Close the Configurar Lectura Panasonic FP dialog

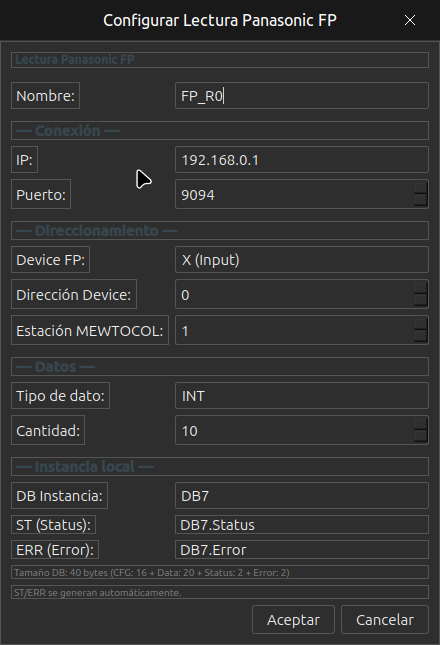pos(410,20)
